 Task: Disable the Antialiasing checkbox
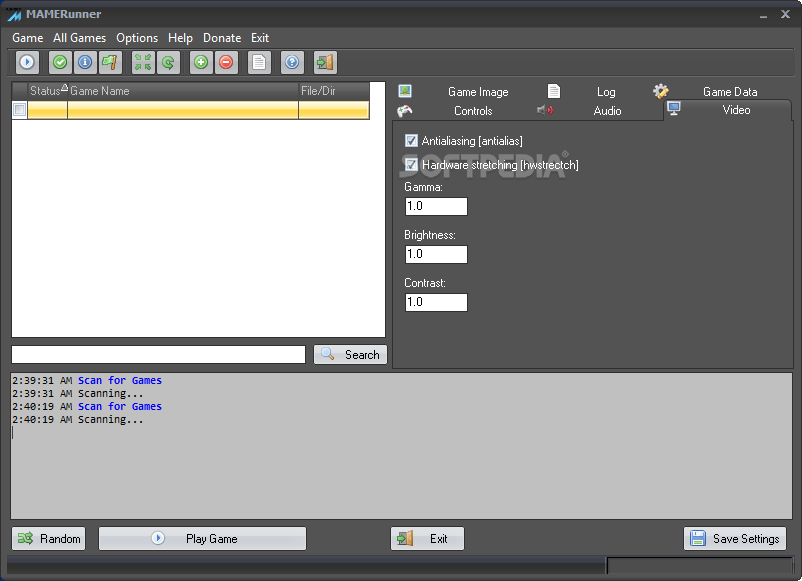(x=411, y=141)
